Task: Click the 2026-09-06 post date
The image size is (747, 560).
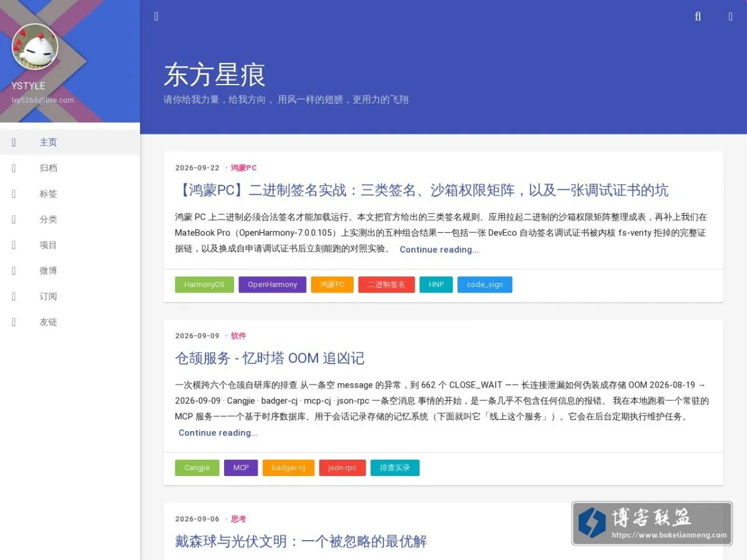Action: pyautogui.click(x=197, y=519)
